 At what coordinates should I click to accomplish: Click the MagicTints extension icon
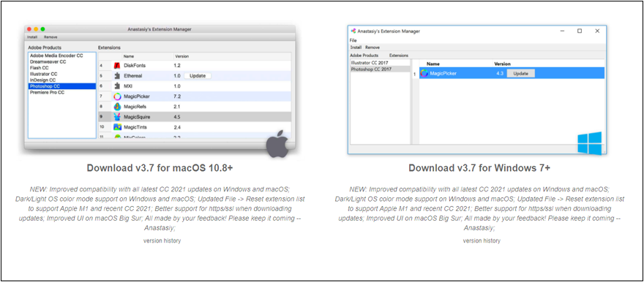[x=117, y=127]
